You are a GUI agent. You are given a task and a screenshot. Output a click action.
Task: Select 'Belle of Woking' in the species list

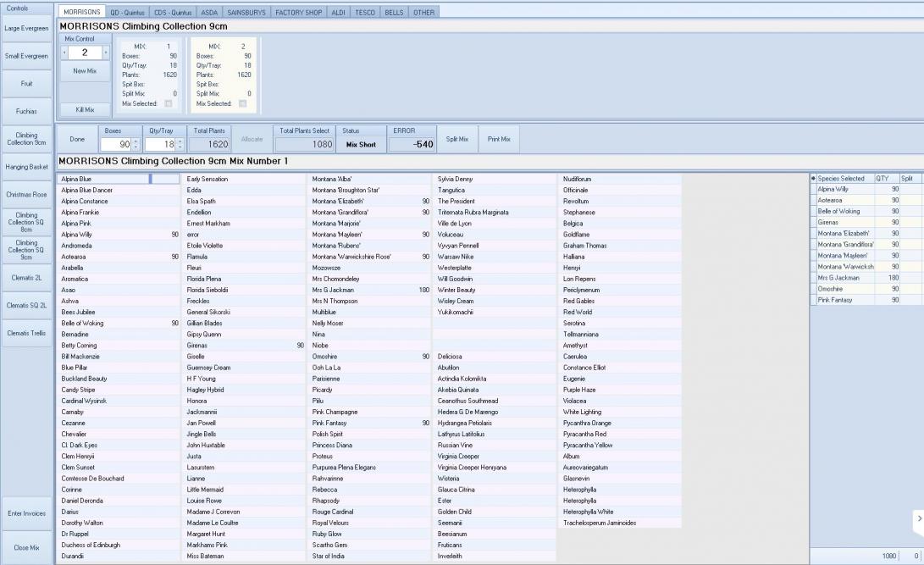click(82, 324)
